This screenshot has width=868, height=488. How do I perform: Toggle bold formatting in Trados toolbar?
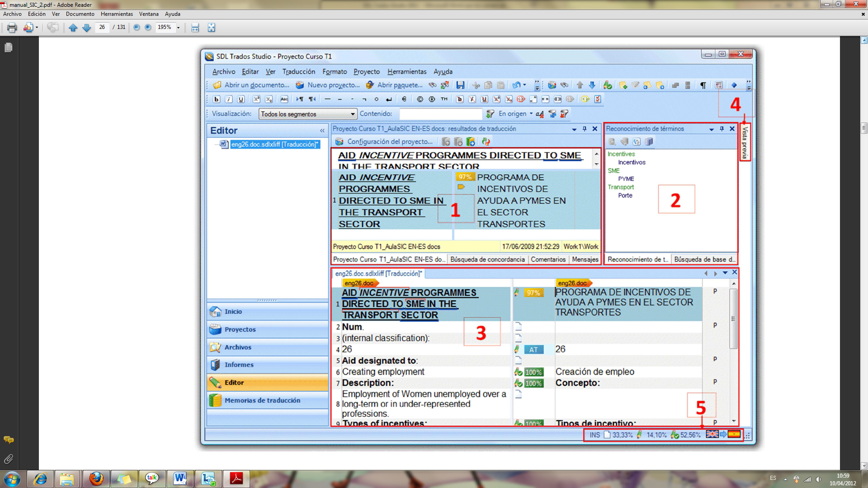coord(217,99)
